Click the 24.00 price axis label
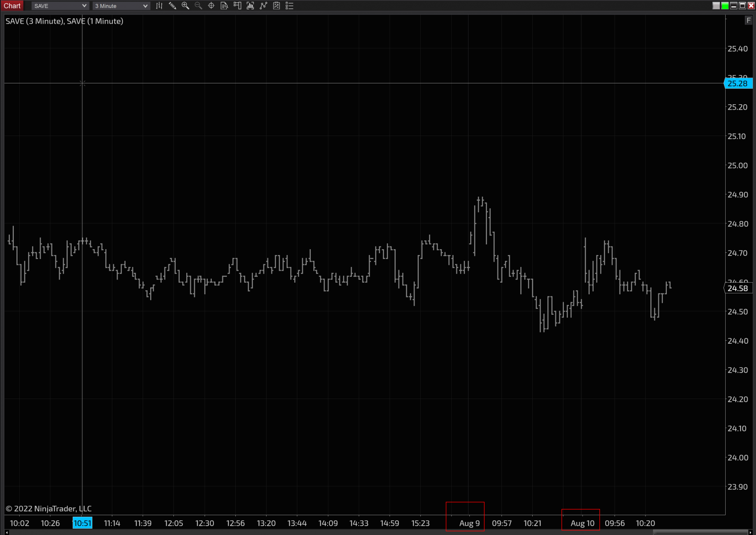The image size is (756, 535). (738, 457)
